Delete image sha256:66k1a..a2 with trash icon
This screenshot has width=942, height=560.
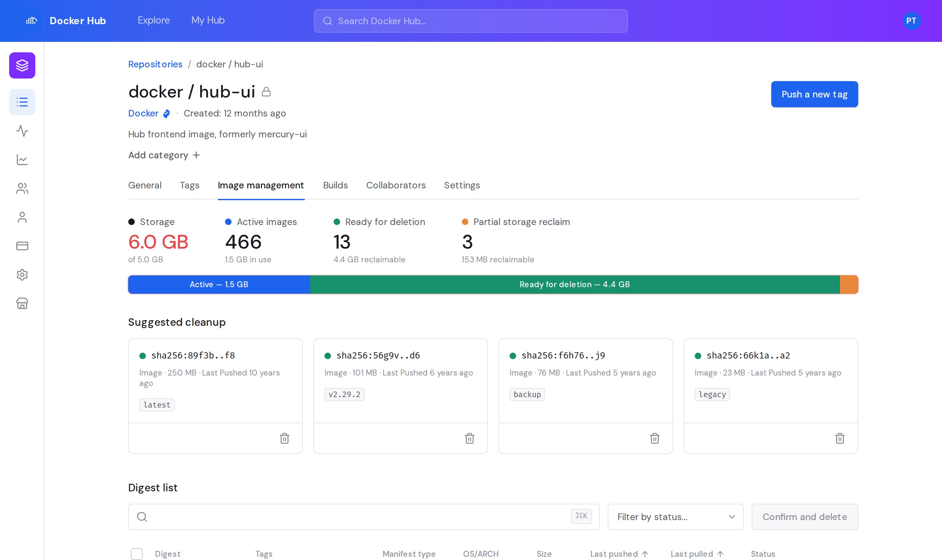pos(840,438)
